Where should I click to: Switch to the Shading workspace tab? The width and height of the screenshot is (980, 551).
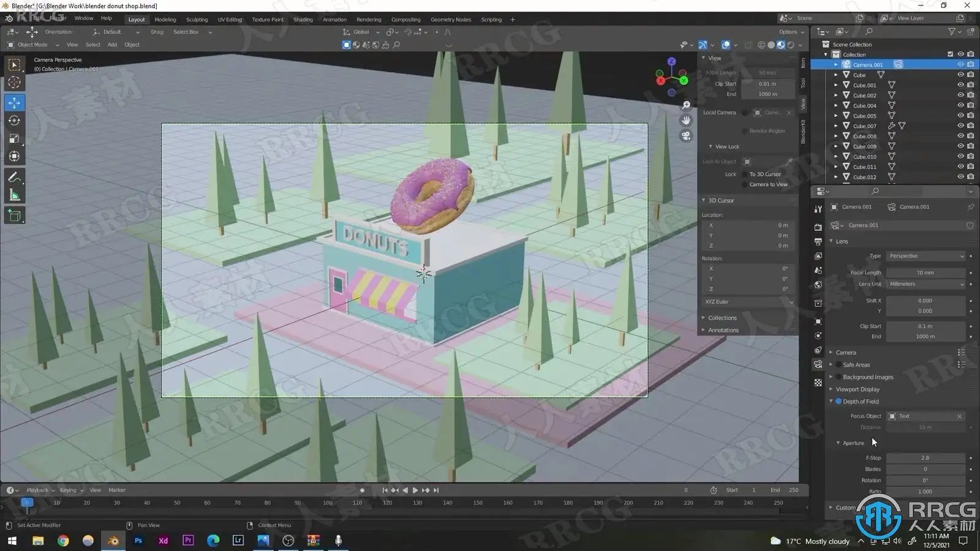[x=303, y=20]
